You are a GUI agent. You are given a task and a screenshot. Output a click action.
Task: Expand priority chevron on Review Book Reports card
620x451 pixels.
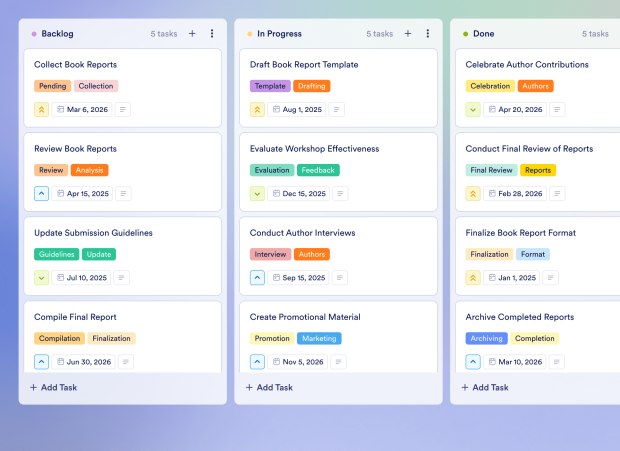point(41,194)
